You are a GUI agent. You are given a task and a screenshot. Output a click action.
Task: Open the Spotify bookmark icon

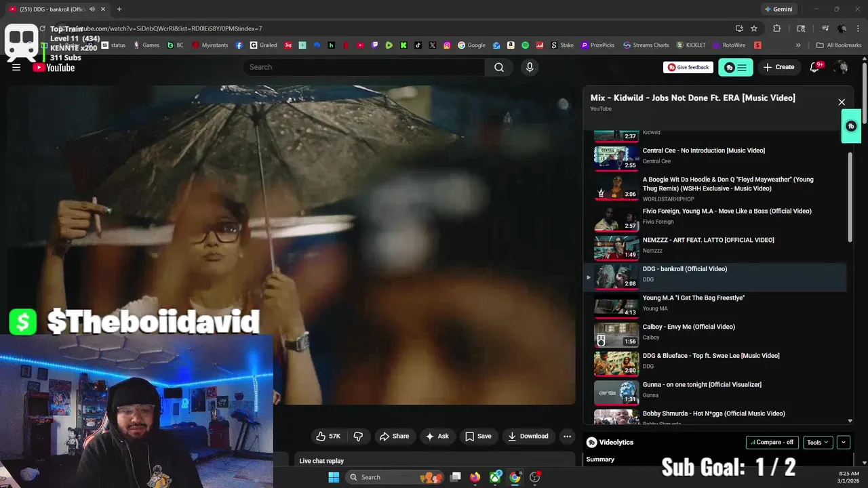525,45
